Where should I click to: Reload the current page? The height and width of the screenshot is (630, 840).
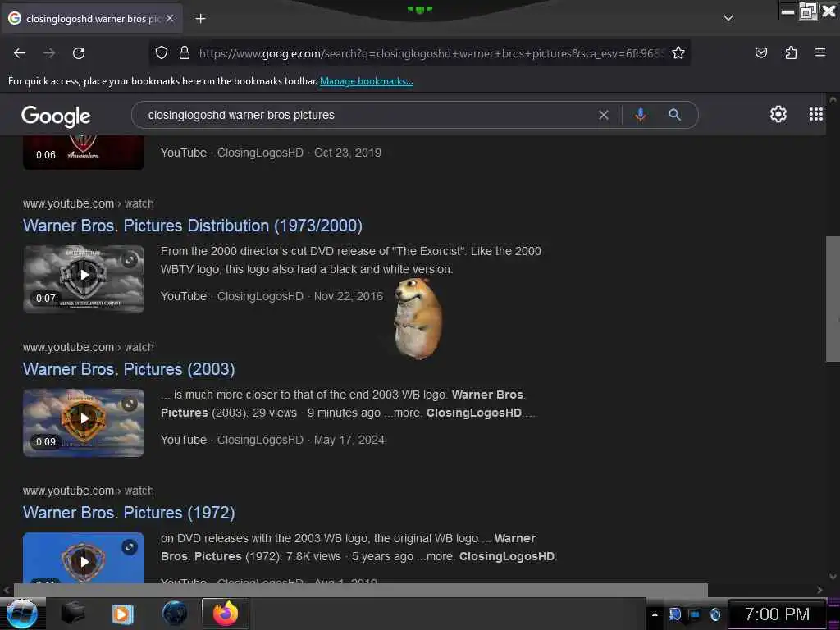[79, 53]
